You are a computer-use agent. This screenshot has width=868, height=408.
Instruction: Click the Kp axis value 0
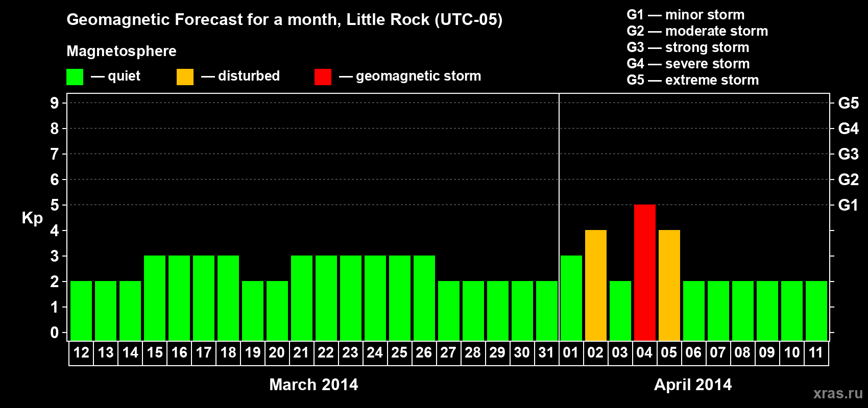(x=55, y=333)
